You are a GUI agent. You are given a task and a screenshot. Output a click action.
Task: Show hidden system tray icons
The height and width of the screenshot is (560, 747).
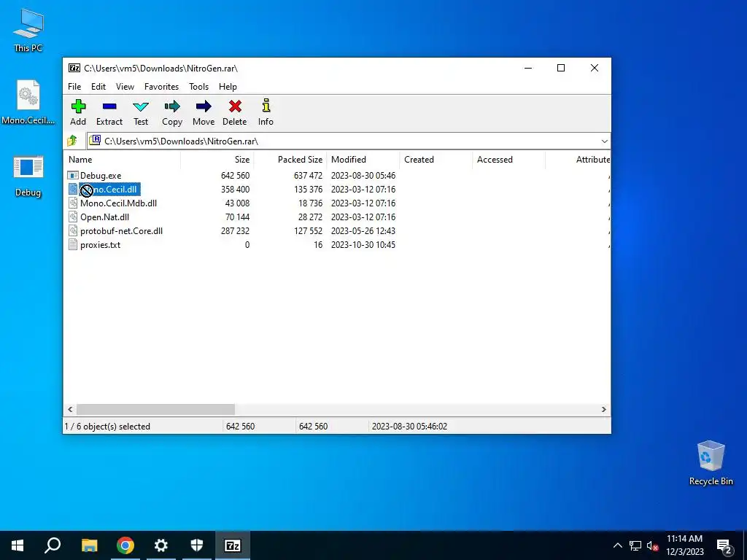pyautogui.click(x=617, y=545)
